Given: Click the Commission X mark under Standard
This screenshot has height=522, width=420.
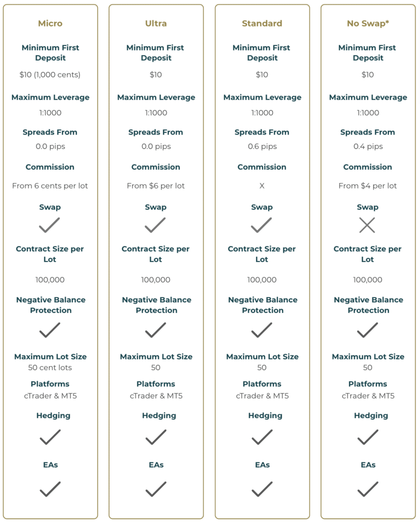Looking at the screenshot, I should coord(262,186).
